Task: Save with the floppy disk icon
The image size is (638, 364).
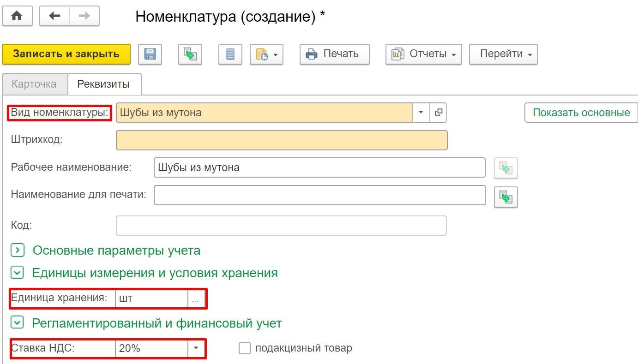Action: click(150, 54)
